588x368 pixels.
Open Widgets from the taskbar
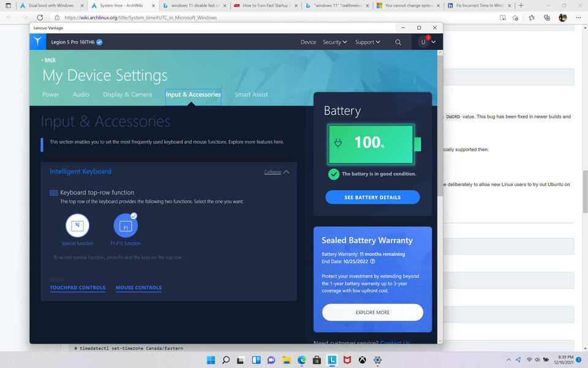pyautogui.click(x=256, y=360)
